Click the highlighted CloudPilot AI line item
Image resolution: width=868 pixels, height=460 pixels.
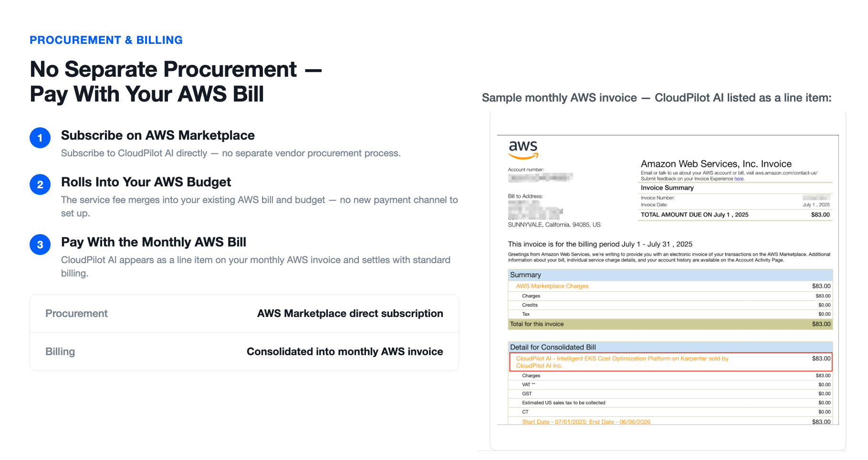[x=670, y=362]
